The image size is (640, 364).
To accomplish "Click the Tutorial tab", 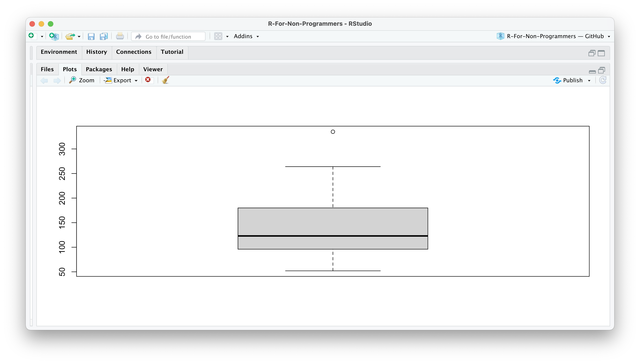I will click(172, 51).
